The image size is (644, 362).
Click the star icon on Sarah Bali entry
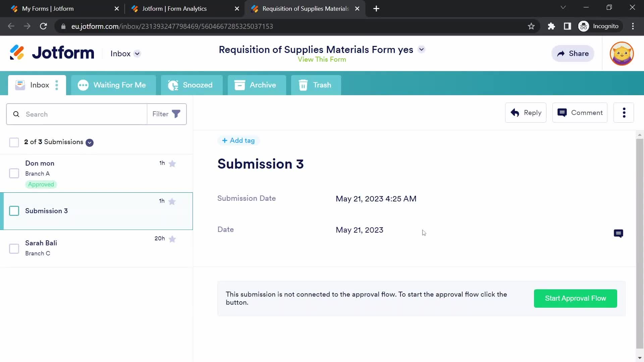click(172, 239)
